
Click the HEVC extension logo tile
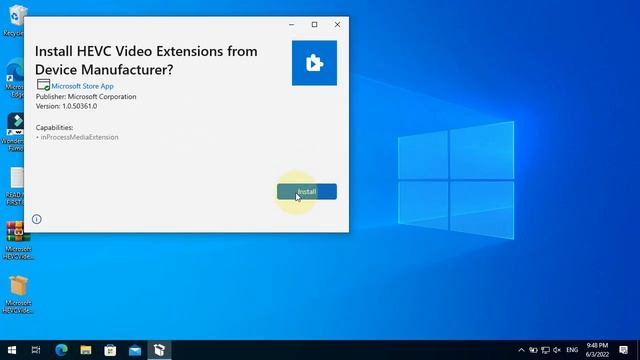click(314, 63)
